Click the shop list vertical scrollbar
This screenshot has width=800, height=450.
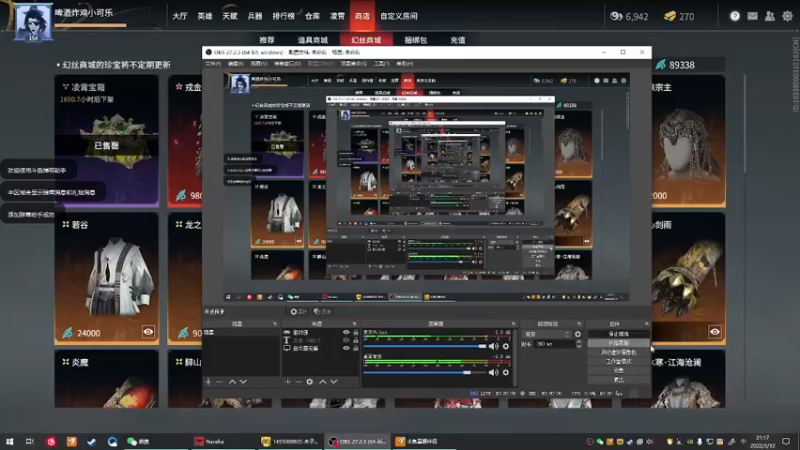click(x=745, y=122)
